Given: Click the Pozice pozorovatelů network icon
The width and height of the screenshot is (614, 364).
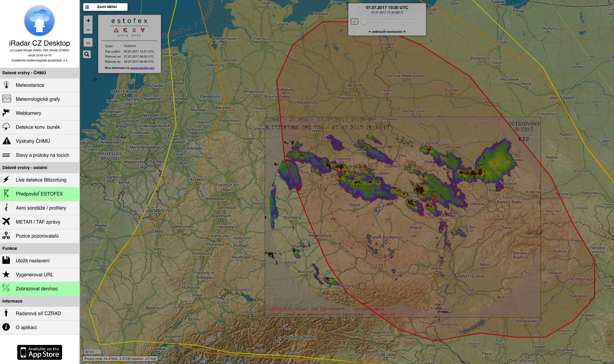Looking at the screenshot, I should (6, 236).
